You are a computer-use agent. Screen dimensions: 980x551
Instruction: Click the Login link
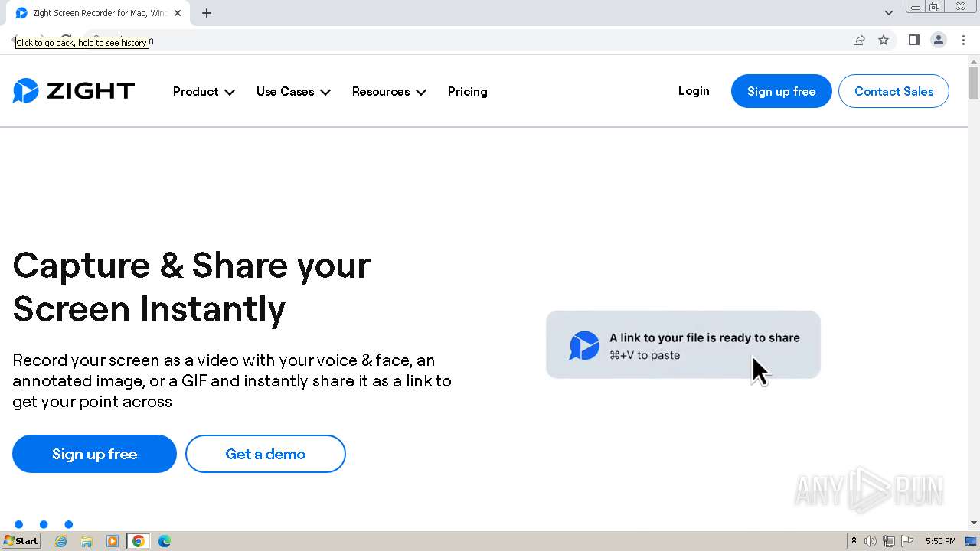(694, 91)
